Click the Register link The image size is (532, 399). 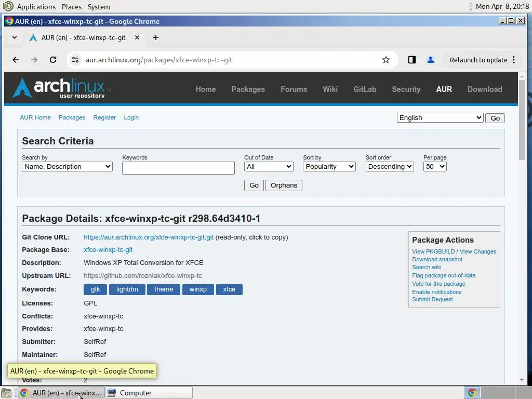pyautogui.click(x=104, y=117)
